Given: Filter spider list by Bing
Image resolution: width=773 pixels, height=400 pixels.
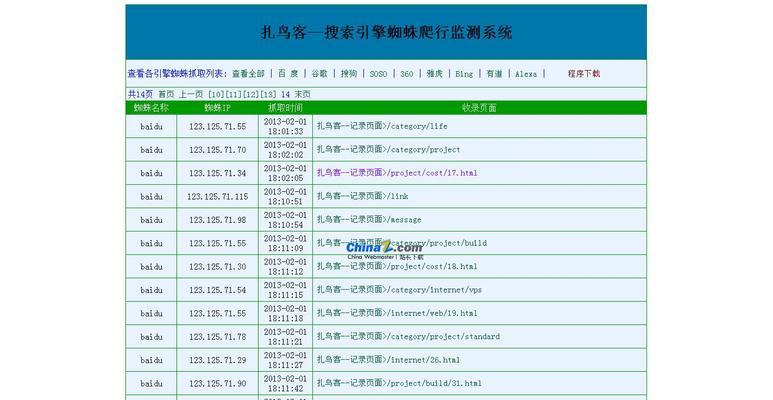Looking at the screenshot, I should click(x=464, y=73).
